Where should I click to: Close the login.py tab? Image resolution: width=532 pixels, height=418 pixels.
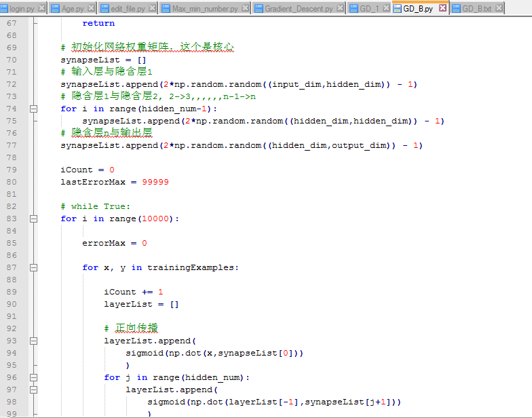coord(42,8)
